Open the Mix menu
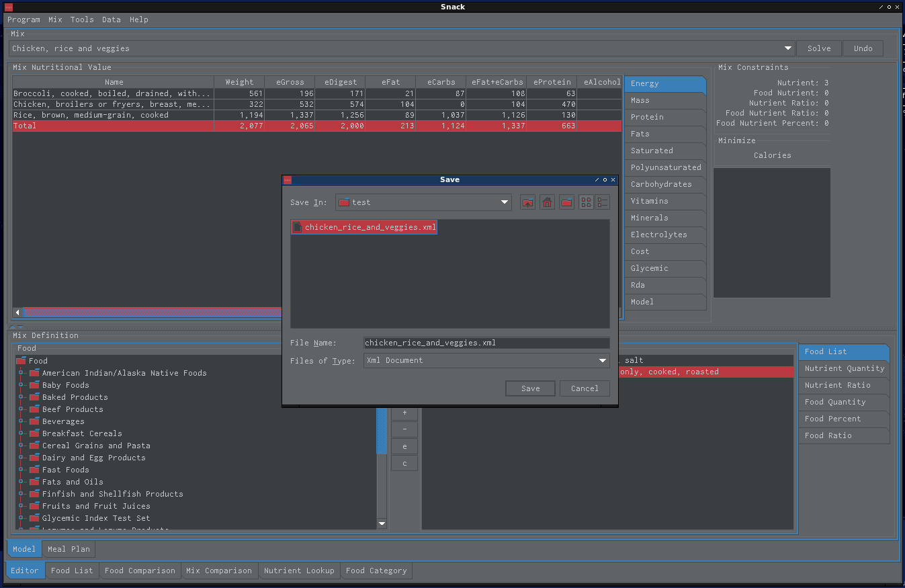 coord(55,19)
